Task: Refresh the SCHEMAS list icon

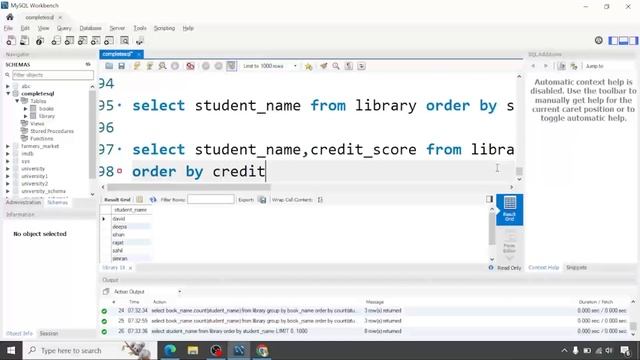Action: click(x=88, y=64)
